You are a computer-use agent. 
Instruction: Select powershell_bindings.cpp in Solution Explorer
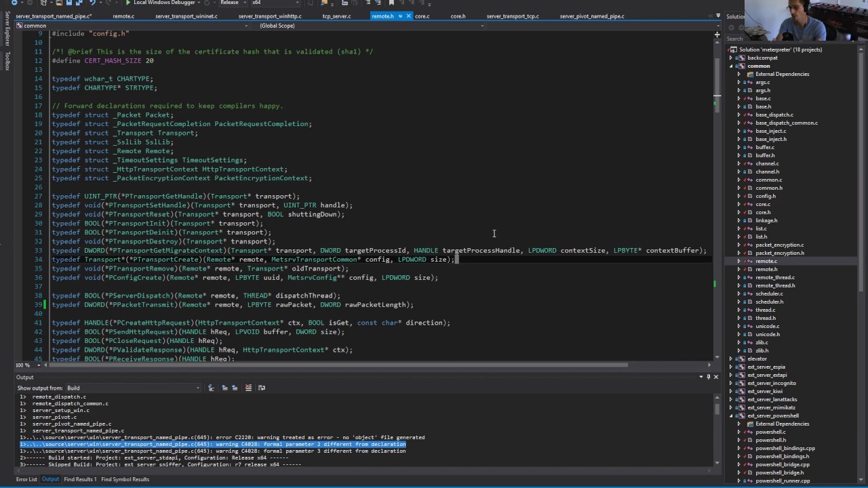[x=785, y=448]
